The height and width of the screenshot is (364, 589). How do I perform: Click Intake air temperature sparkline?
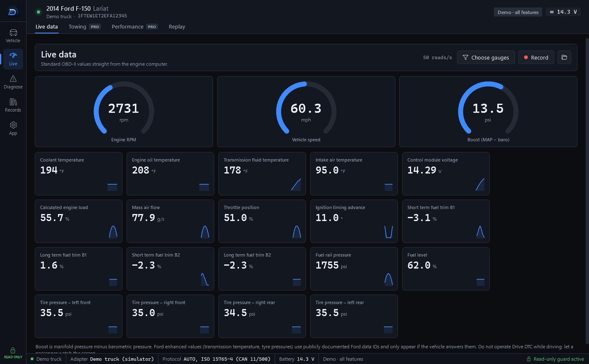(388, 187)
